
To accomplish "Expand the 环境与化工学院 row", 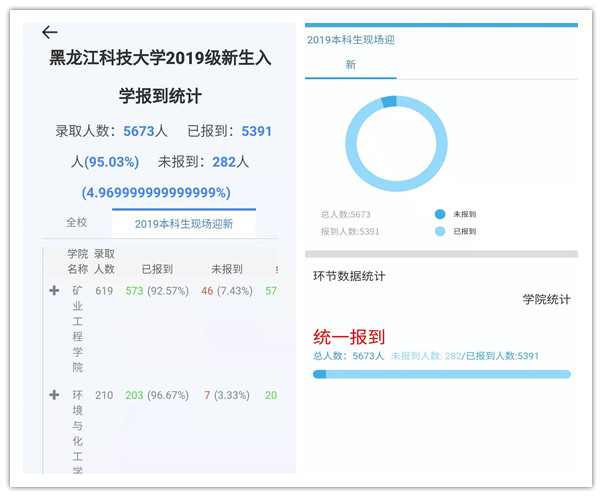I will [54, 395].
